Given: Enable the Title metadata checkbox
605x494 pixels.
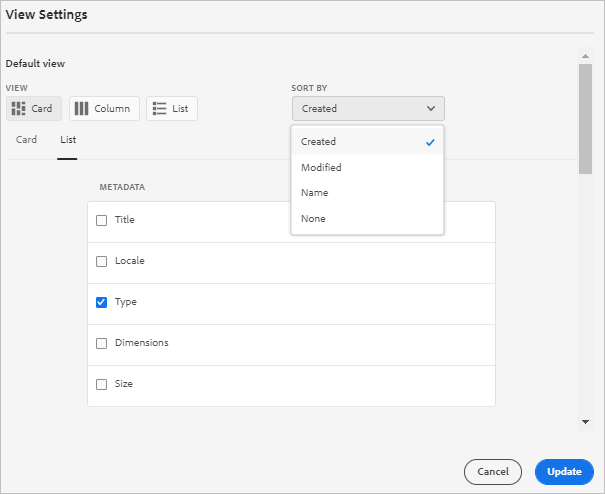Looking at the screenshot, I should coord(101,220).
